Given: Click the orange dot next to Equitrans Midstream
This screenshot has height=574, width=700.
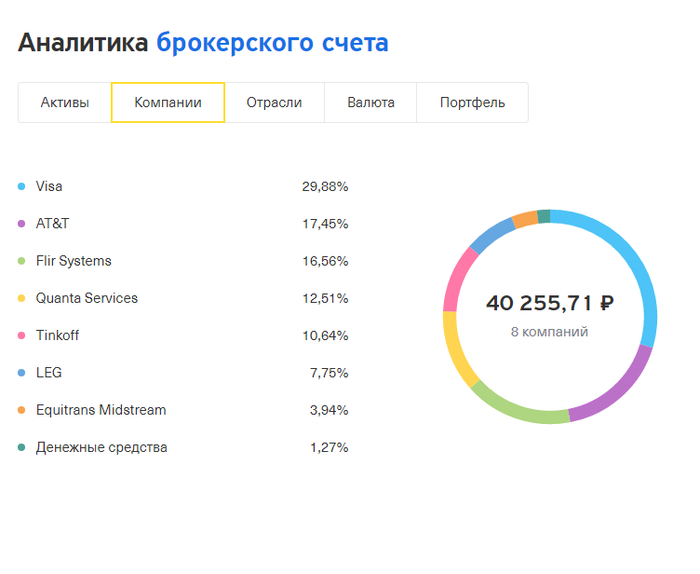Looking at the screenshot, I should [21, 410].
